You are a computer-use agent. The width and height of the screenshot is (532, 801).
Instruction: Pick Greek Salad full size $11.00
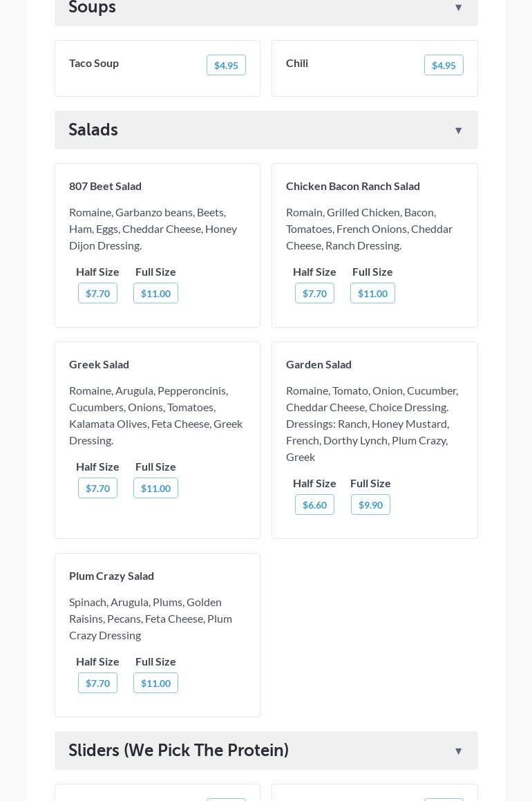click(155, 488)
